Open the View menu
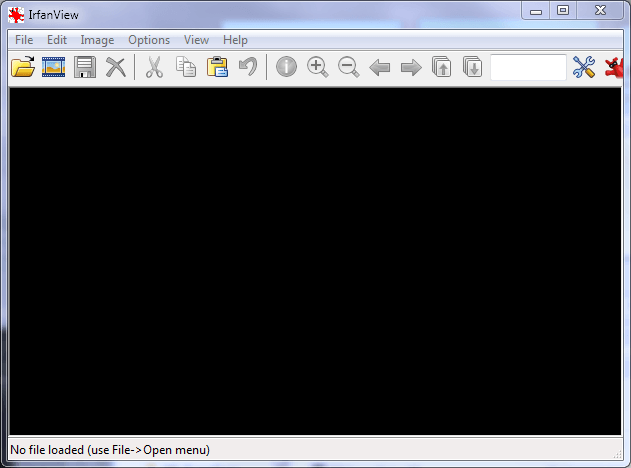631x468 pixels. pos(196,40)
